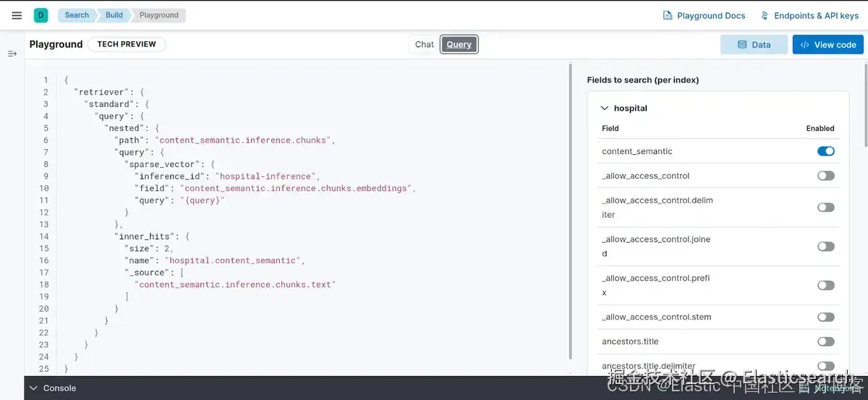Click the Field column header
This screenshot has width=868, height=400.
(x=610, y=129)
